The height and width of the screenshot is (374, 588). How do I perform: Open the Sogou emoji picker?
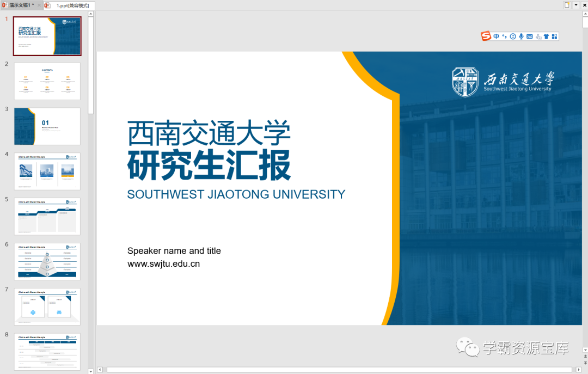[x=512, y=36]
